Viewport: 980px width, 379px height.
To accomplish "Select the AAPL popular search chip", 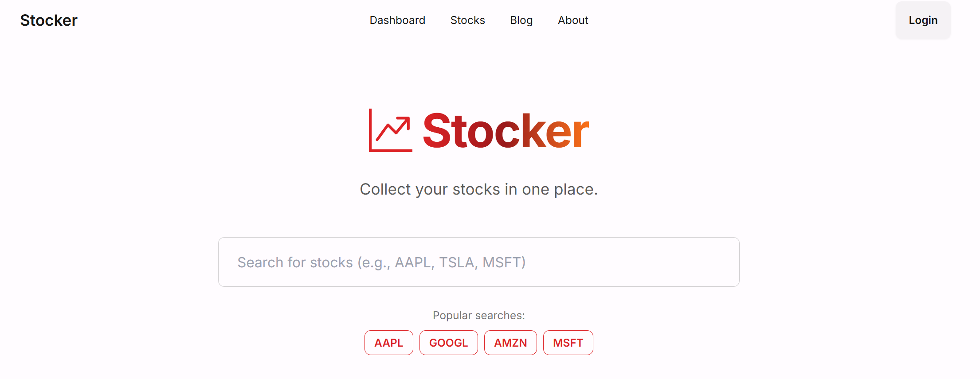I will [x=388, y=343].
